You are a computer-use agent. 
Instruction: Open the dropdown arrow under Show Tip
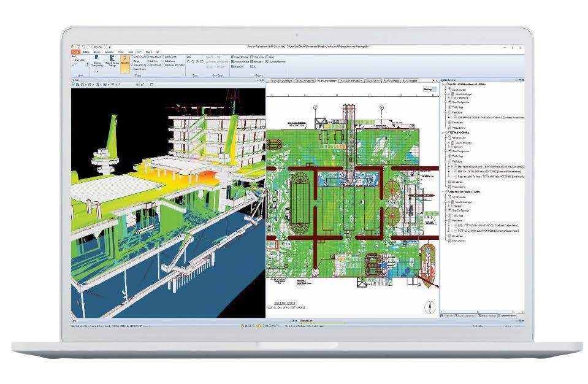click(x=124, y=72)
